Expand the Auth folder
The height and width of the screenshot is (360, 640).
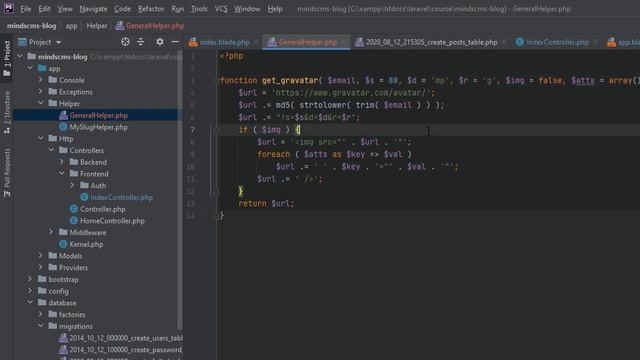point(73,185)
